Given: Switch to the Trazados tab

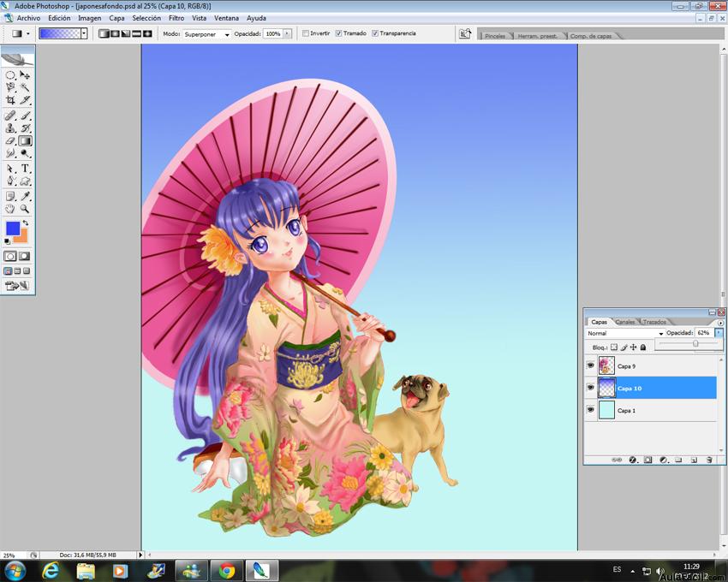Looking at the screenshot, I should coord(654,322).
